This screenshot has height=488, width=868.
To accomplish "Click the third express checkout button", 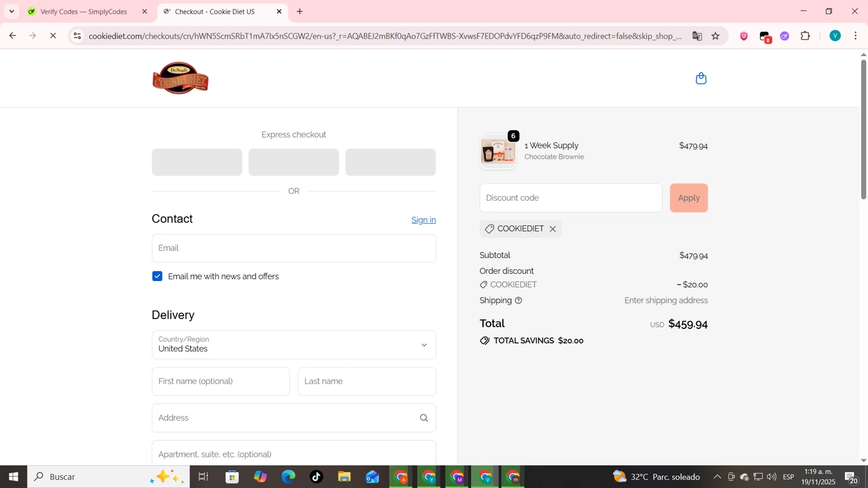I will point(391,162).
